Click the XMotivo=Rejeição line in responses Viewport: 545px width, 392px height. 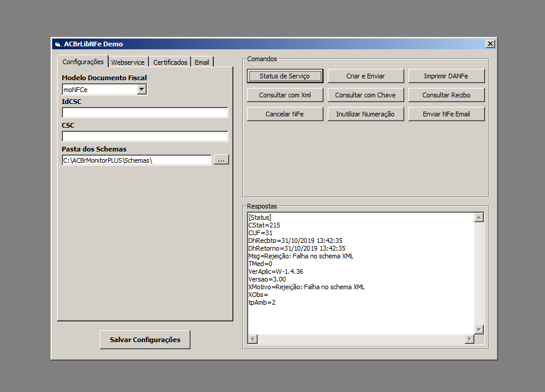[306, 287]
